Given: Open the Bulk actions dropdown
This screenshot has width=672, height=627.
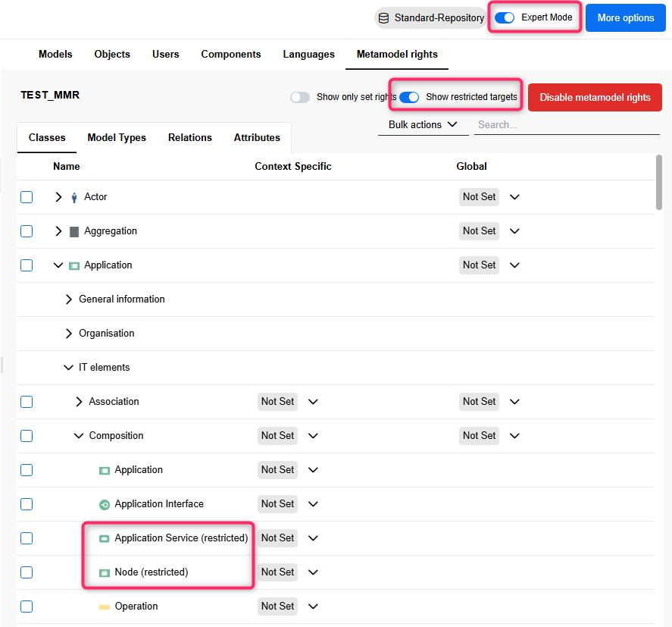Looking at the screenshot, I should tap(423, 124).
